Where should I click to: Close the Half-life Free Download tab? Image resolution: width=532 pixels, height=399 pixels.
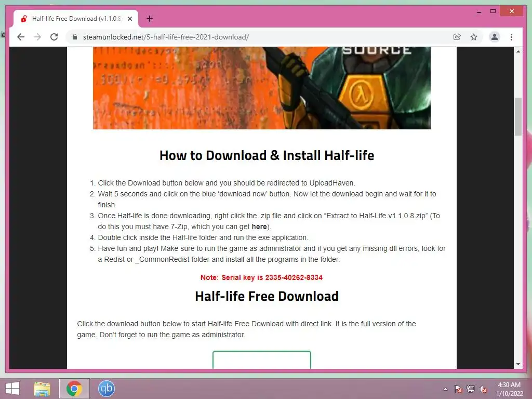pyautogui.click(x=129, y=19)
